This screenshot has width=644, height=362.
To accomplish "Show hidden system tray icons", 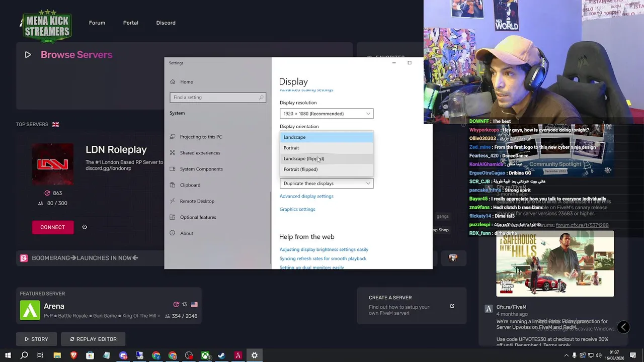I will click(x=567, y=355).
